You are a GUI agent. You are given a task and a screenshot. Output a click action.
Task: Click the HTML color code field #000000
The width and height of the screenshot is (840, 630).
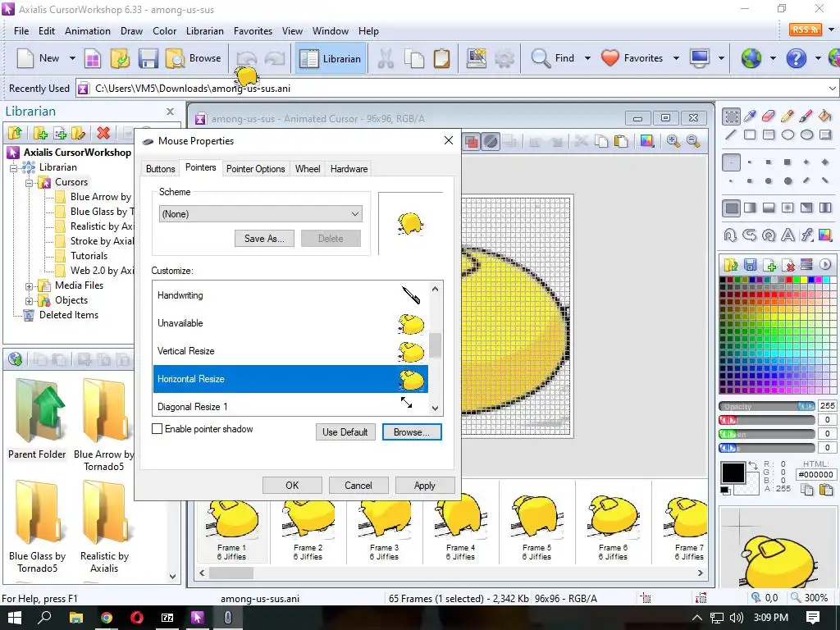(x=816, y=474)
